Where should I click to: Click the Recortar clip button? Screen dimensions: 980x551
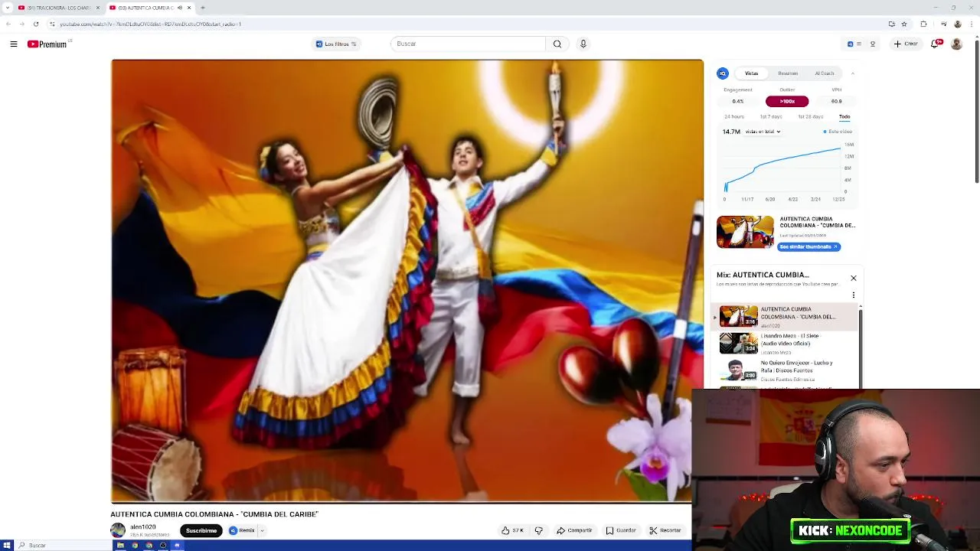pos(665,530)
